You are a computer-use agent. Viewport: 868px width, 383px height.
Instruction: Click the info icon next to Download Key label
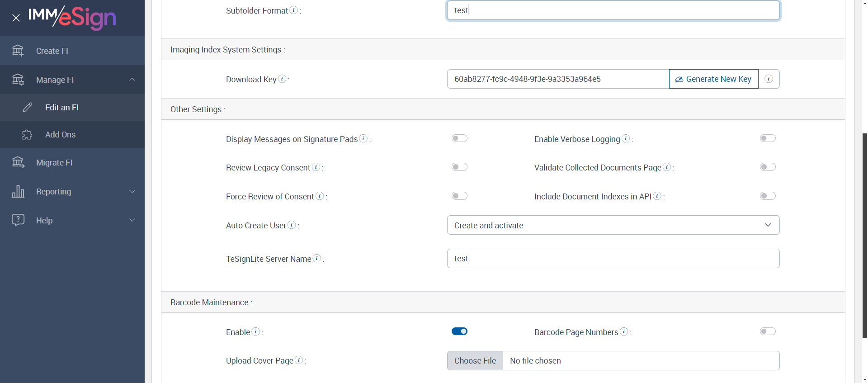(282, 79)
